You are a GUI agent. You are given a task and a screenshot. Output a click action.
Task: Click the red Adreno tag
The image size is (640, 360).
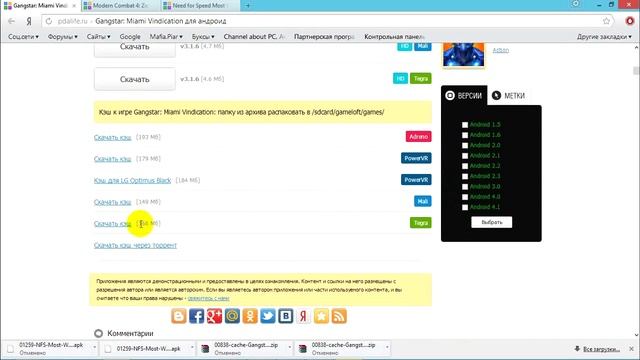point(418,136)
